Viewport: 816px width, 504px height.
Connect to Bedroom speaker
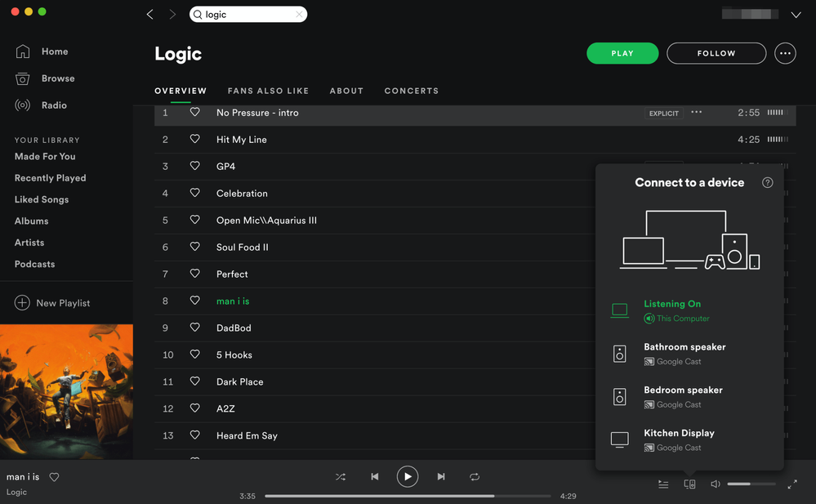689,397
